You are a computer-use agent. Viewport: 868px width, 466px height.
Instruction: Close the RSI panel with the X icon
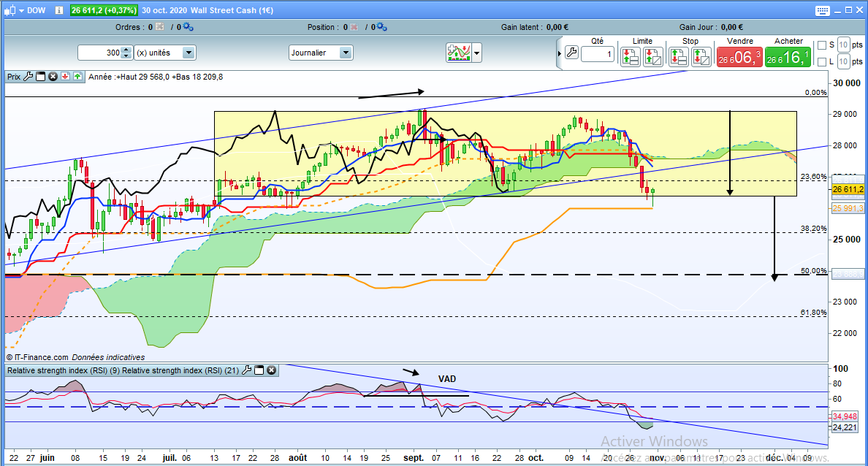[272, 370]
